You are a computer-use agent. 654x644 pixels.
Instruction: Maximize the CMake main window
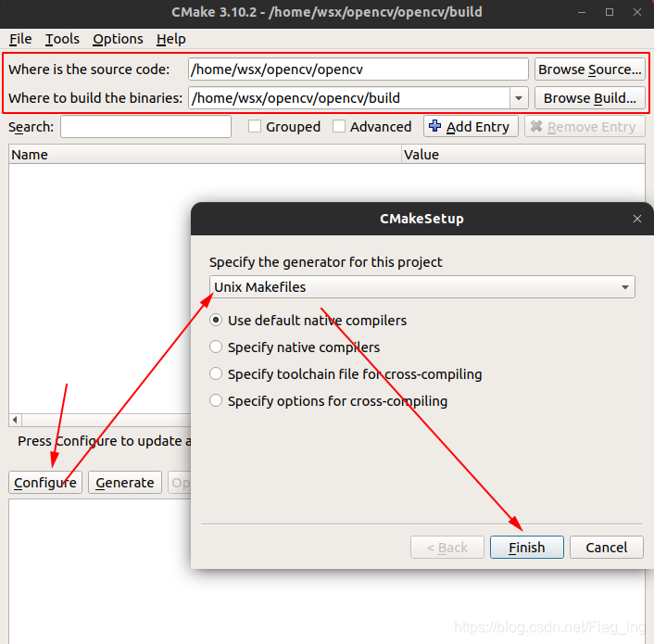[x=610, y=13]
